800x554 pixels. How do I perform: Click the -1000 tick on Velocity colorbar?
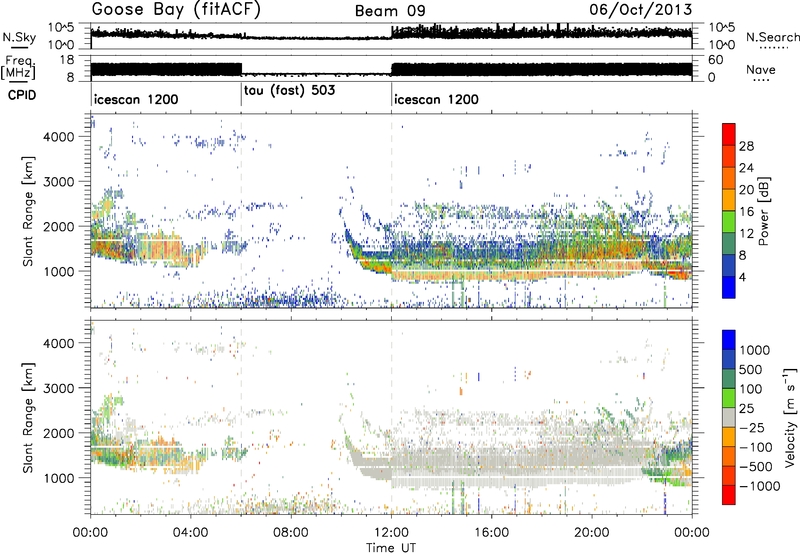point(760,486)
